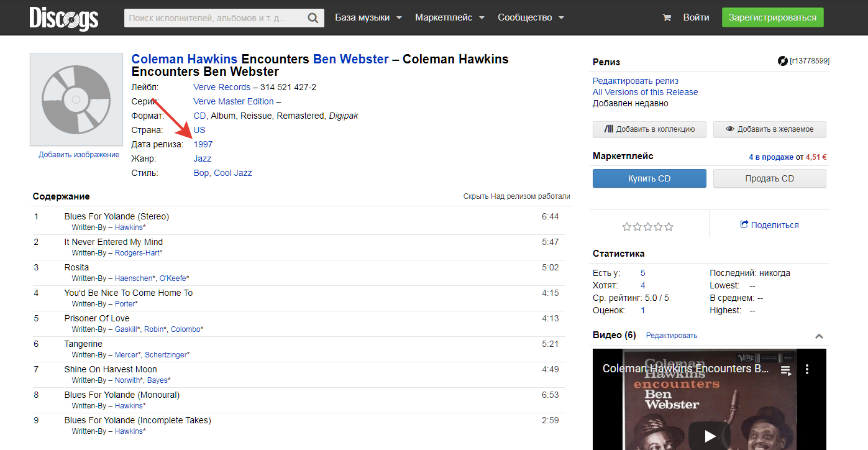Open Verve Master Edition series link

click(234, 101)
